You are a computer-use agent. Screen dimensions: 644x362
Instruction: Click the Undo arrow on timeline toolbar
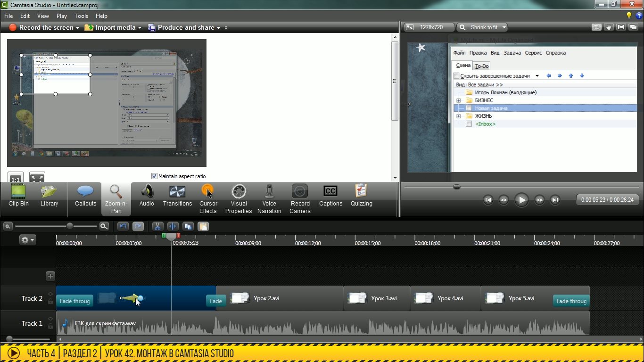(123, 226)
